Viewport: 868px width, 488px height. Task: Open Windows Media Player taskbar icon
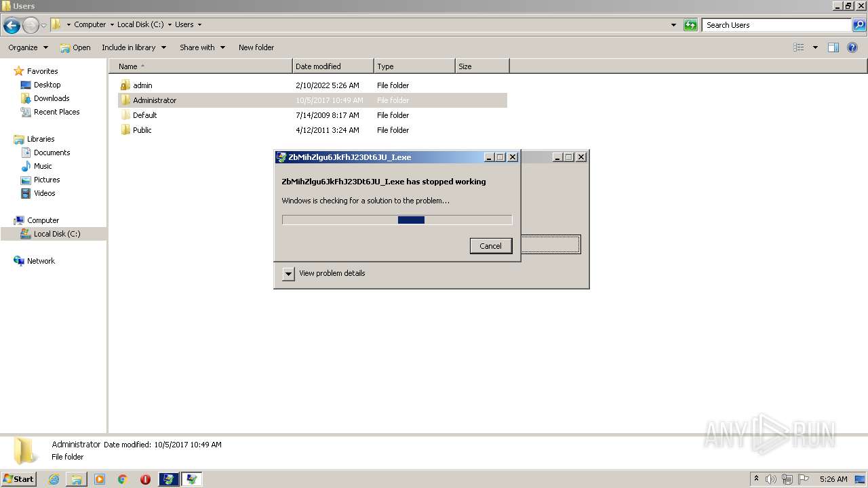tap(100, 479)
